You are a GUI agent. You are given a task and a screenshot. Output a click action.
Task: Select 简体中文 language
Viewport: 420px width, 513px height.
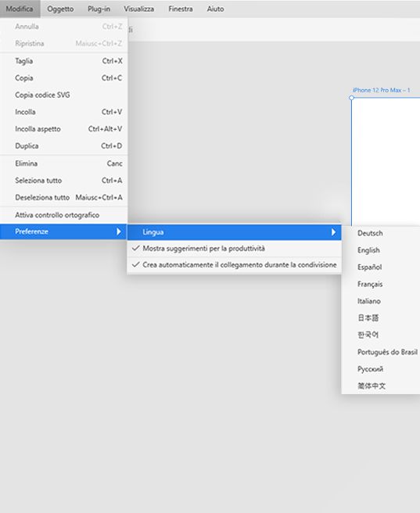[381, 386]
